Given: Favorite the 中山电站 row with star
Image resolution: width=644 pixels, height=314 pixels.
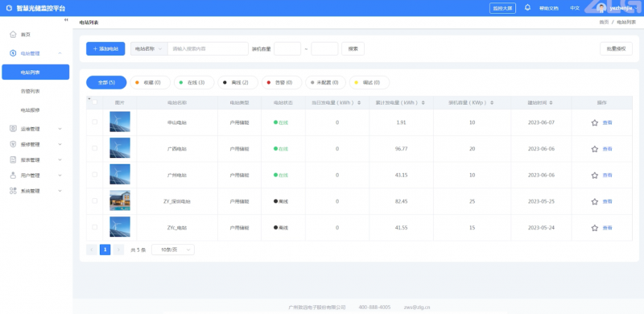Looking at the screenshot, I should coord(594,122).
